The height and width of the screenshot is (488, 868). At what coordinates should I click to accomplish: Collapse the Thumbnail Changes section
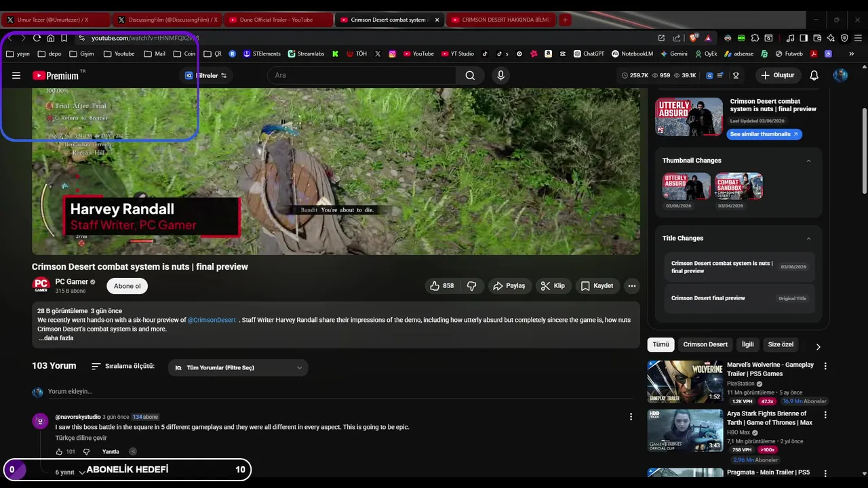[808, 161]
